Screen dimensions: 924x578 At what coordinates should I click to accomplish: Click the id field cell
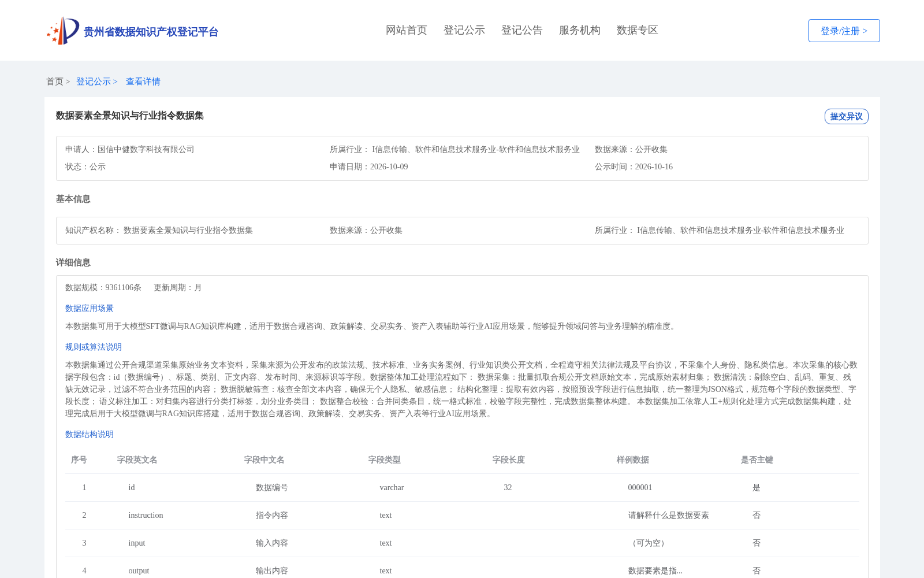(x=132, y=487)
